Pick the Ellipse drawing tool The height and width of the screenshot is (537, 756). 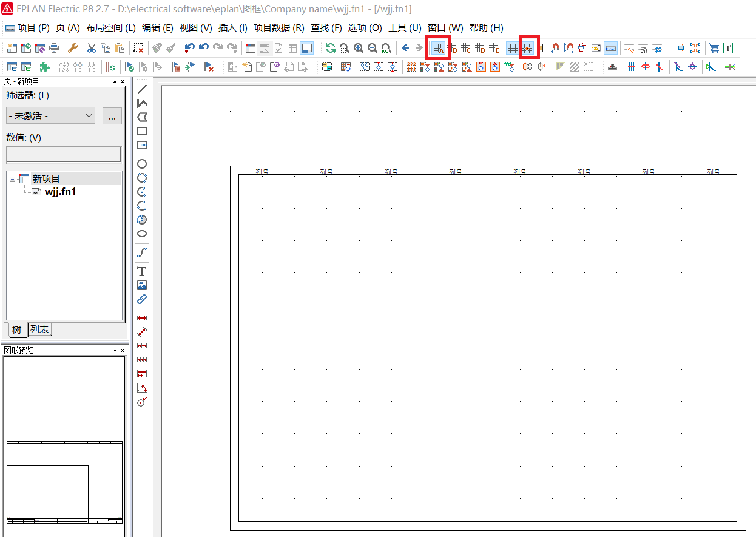[142, 234]
